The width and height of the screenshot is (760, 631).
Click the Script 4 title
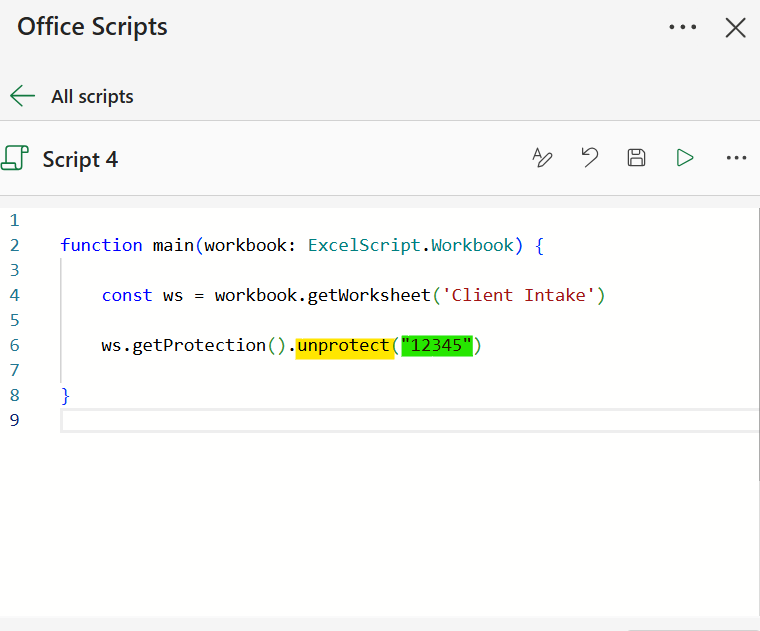coord(80,159)
